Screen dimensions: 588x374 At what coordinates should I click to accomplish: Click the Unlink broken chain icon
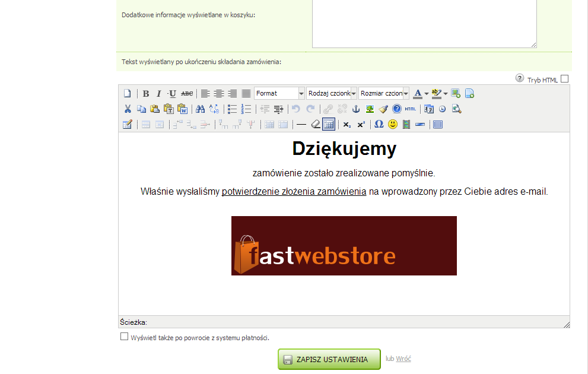point(342,109)
